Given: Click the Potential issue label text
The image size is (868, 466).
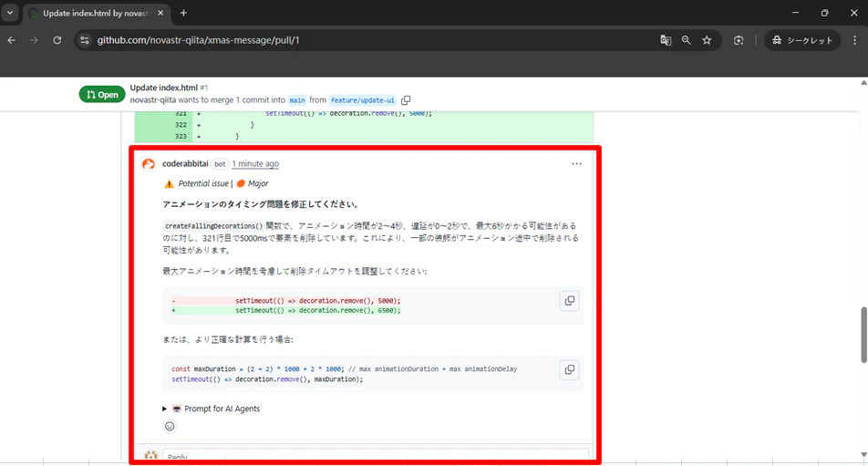Looking at the screenshot, I should point(203,183).
